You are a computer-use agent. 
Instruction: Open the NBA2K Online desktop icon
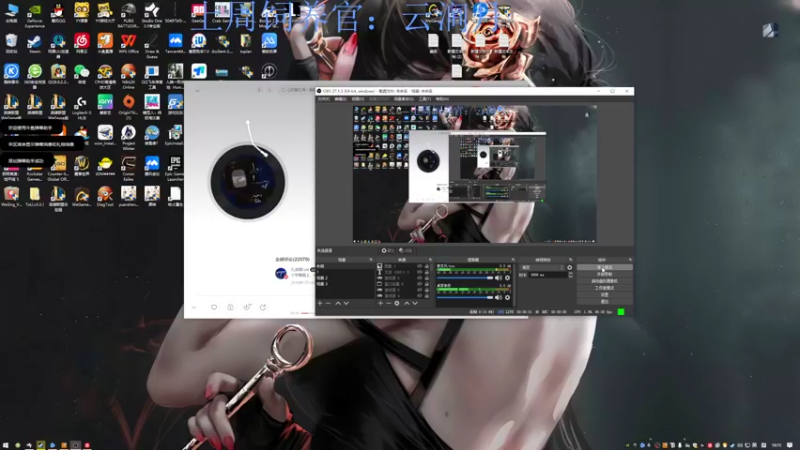click(129, 76)
